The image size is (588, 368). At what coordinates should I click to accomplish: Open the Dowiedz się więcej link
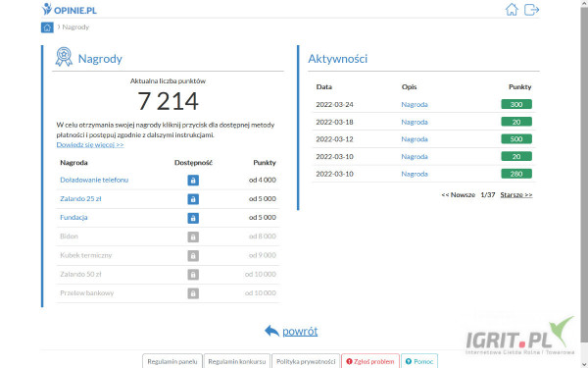tap(90, 144)
